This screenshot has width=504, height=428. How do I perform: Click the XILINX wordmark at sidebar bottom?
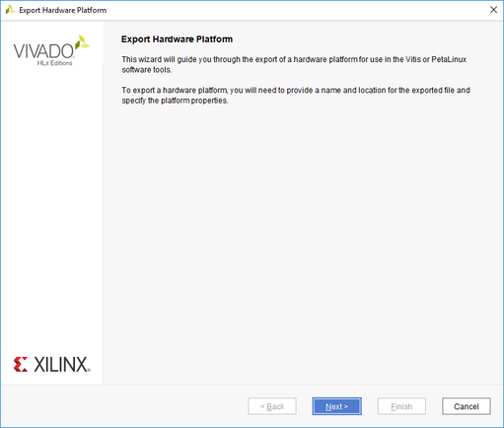62,365
